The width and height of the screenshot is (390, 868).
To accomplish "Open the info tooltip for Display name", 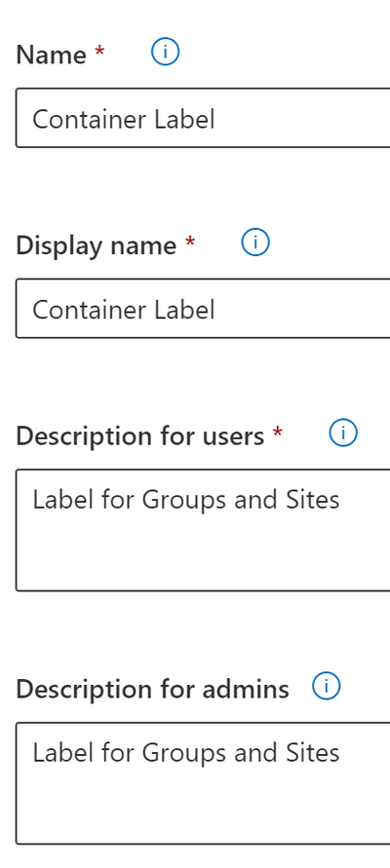I will pos(255,243).
